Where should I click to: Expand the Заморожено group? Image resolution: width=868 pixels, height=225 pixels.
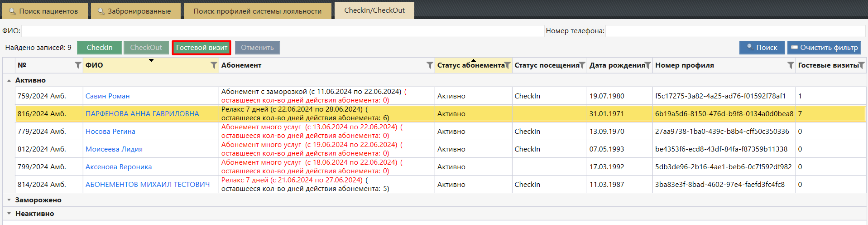[9, 200]
